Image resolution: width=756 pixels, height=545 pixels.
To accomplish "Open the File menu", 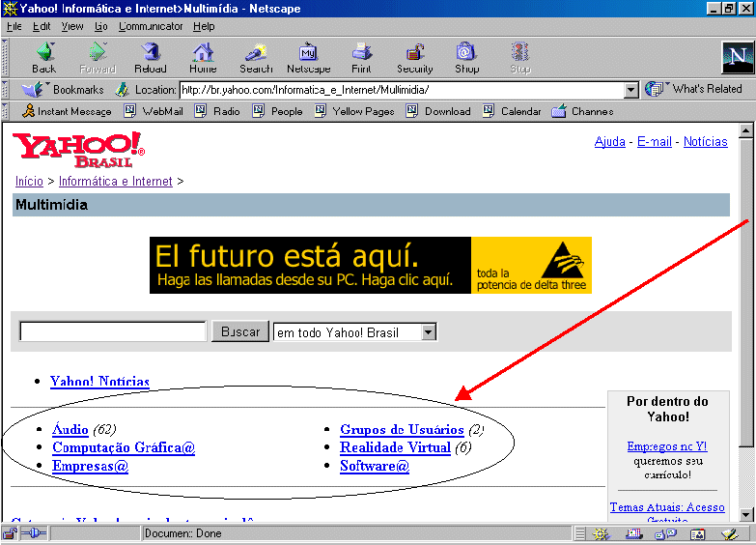I will point(14,26).
